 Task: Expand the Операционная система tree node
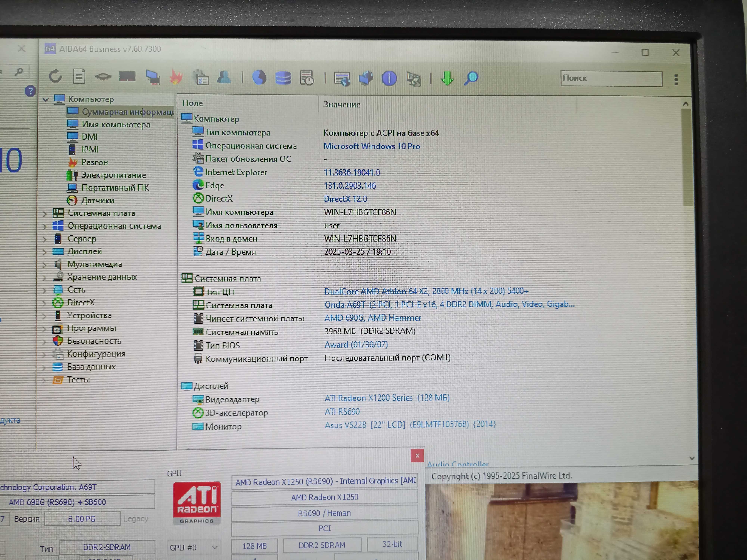pos(45,226)
